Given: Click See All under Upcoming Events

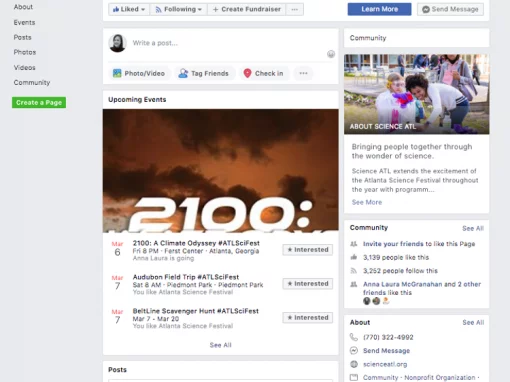Looking at the screenshot, I should click(x=220, y=345).
